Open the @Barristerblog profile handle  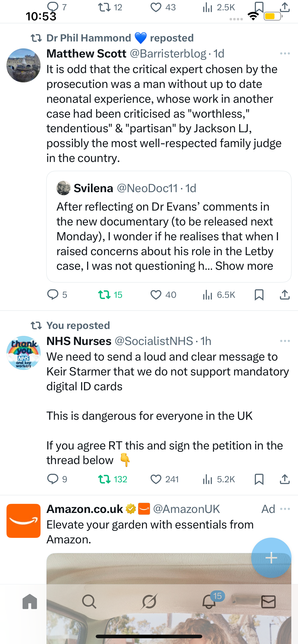tap(168, 53)
